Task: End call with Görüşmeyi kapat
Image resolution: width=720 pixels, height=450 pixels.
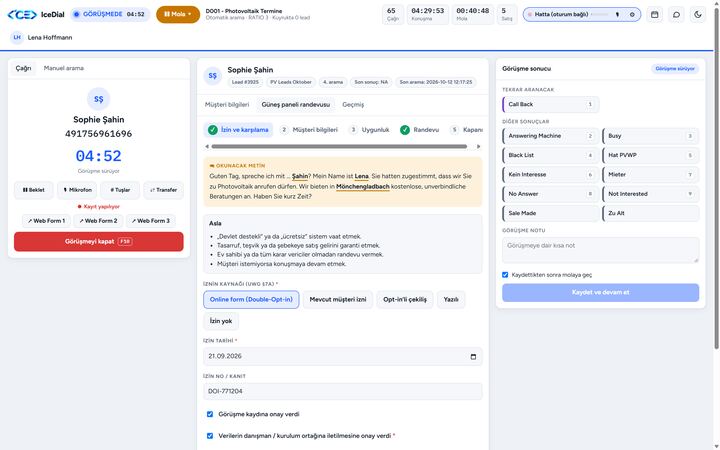Action: tap(99, 242)
